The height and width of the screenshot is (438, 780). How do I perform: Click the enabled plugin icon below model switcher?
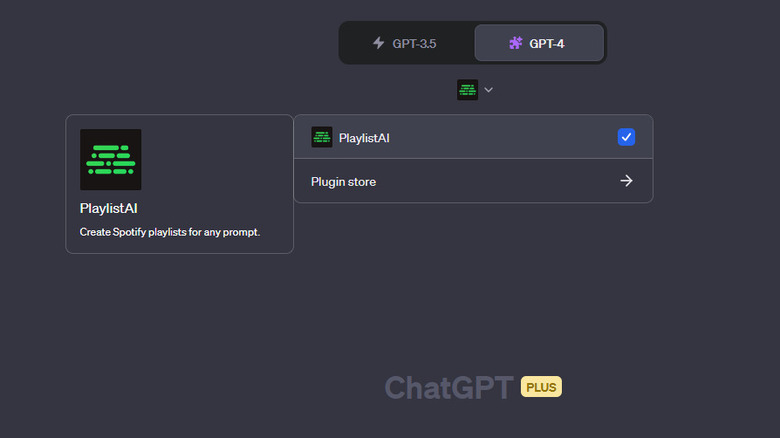467,90
